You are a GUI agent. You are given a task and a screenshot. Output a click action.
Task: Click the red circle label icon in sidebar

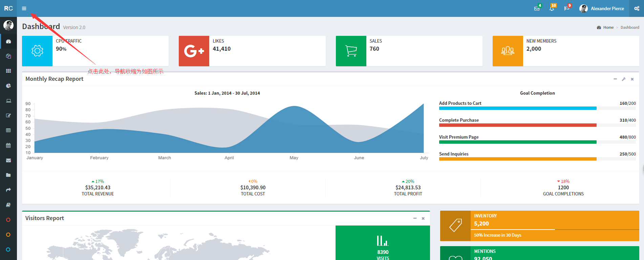[x=8, y=220]
